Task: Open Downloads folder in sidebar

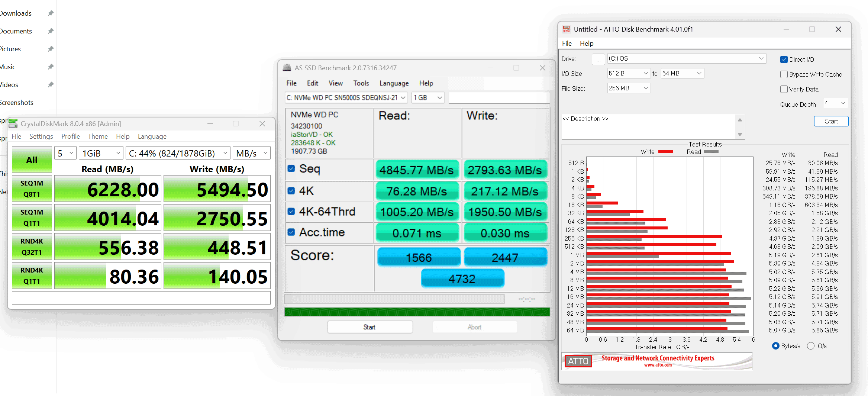Action: click(16, 13)
